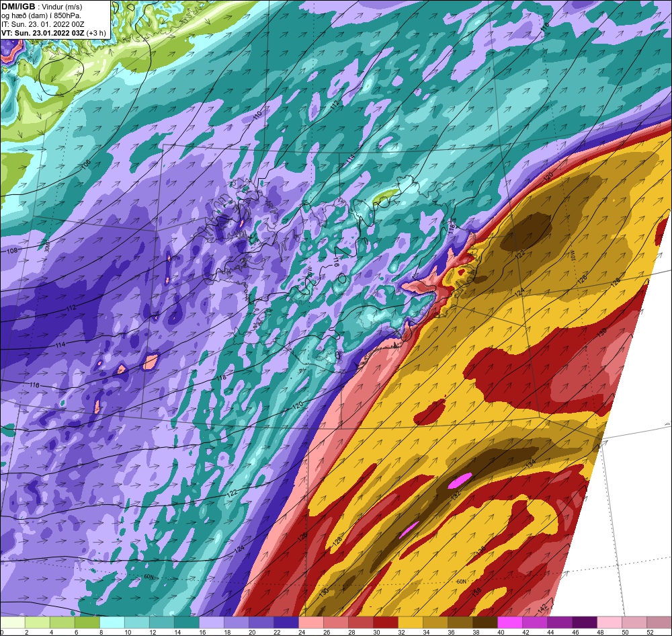Click the '110' contour label
672x636 pixels.
click(x=257, y=115)
